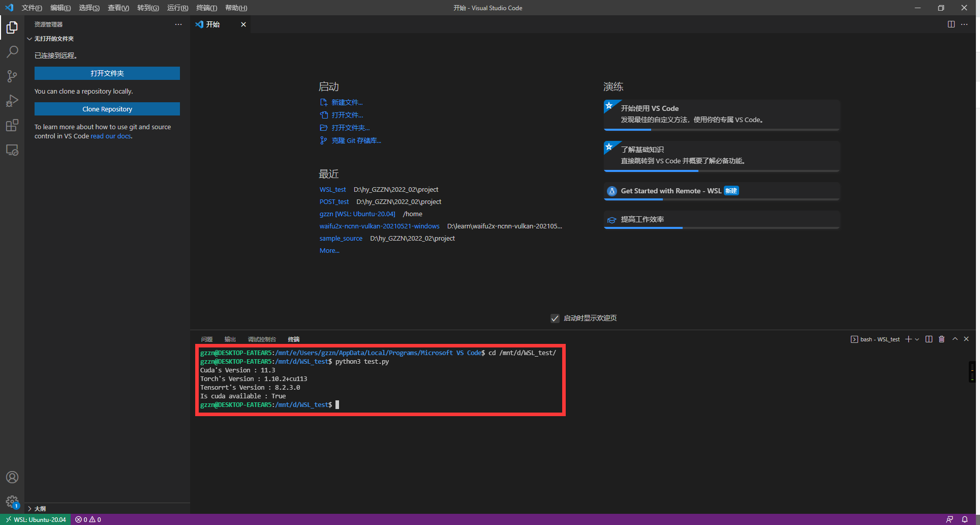Open the Run and Debug panel

12,100
